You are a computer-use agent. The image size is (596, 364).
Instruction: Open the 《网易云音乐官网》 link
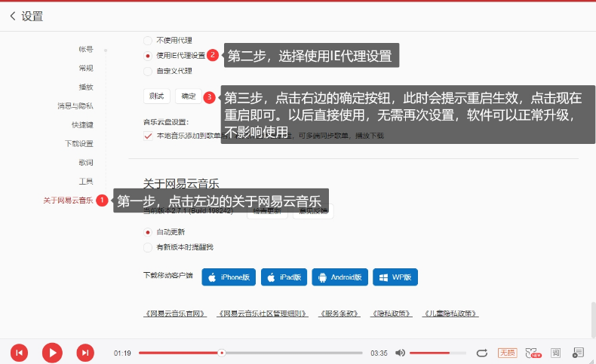coord(175,314)
